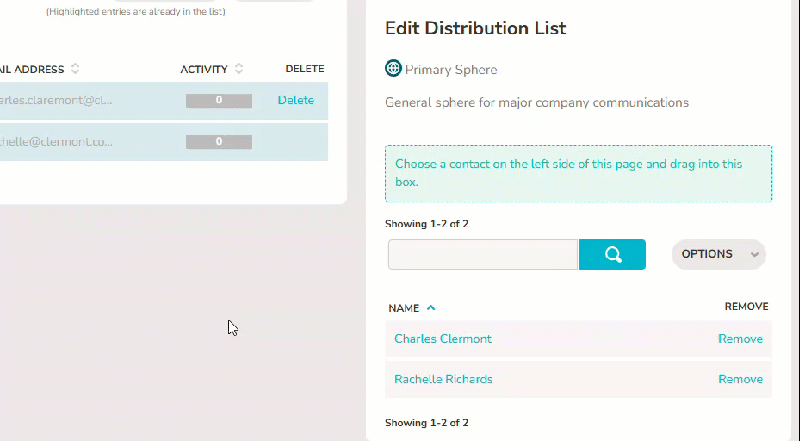
Task: Click the magnifier search button
Action: (612, 254)
